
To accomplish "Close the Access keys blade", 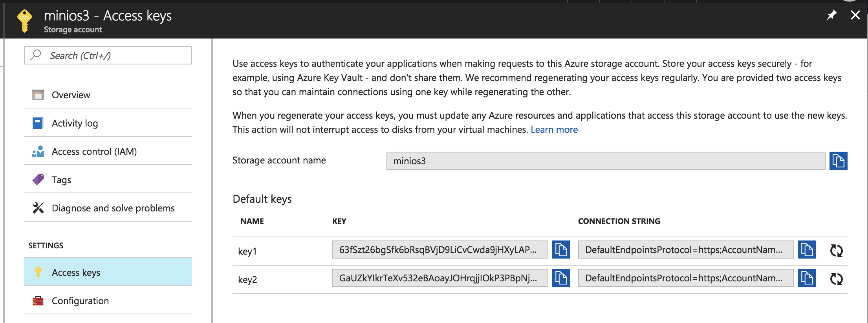I will pyautogui.click(x=855, y=15).
